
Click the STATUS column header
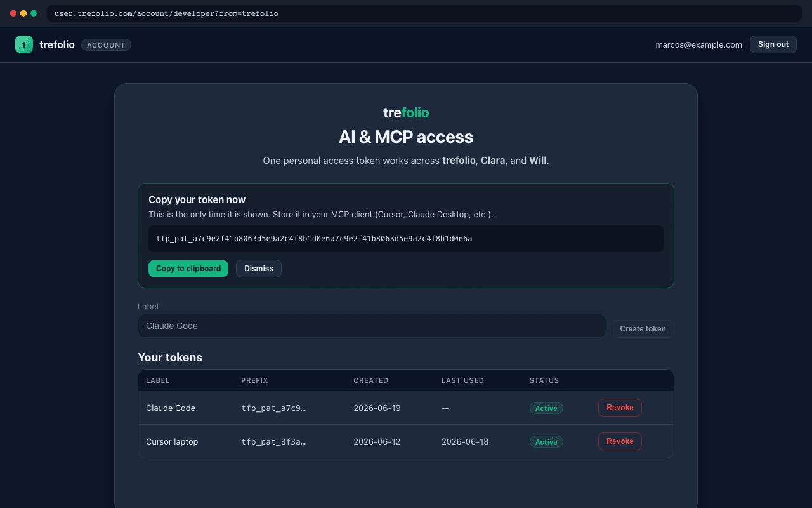[x=544, y=380]
